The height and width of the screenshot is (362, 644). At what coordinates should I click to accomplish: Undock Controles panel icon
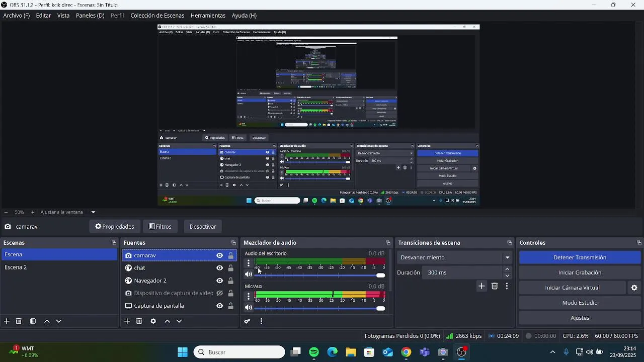click(x=639, y=243)
